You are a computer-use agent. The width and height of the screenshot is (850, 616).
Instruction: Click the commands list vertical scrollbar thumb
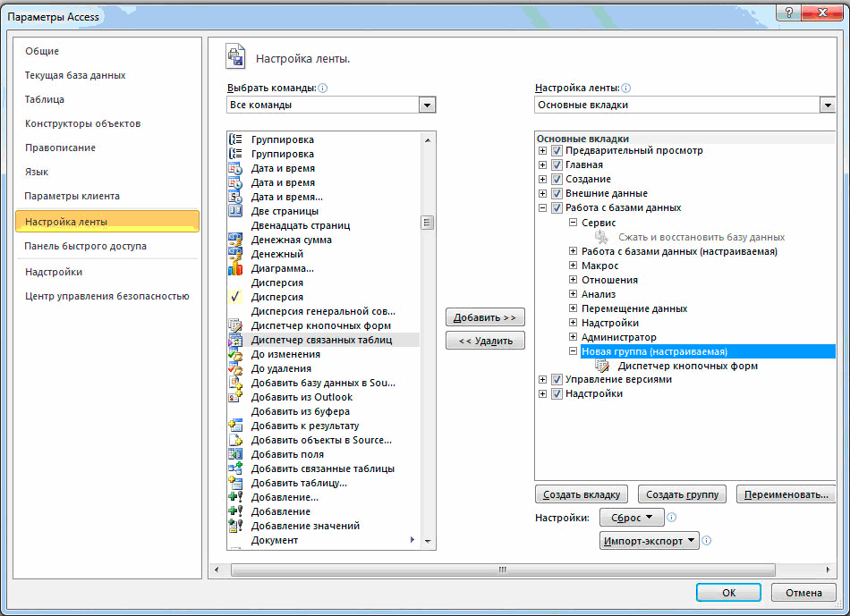point(427,223)
